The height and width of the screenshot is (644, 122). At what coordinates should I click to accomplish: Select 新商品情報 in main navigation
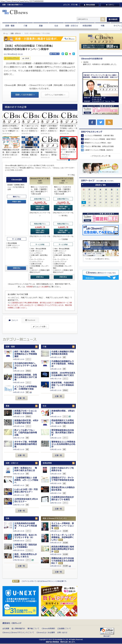(x=87, y=26)
